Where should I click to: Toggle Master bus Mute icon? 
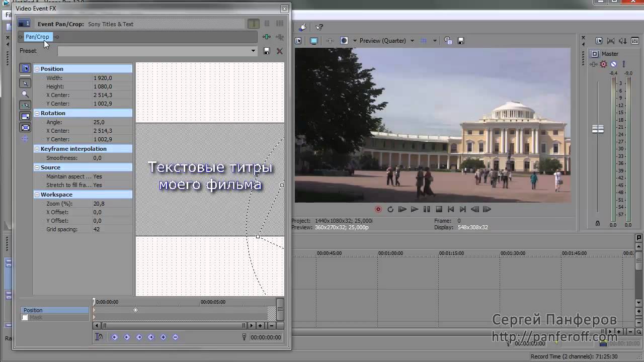(613, 64)
